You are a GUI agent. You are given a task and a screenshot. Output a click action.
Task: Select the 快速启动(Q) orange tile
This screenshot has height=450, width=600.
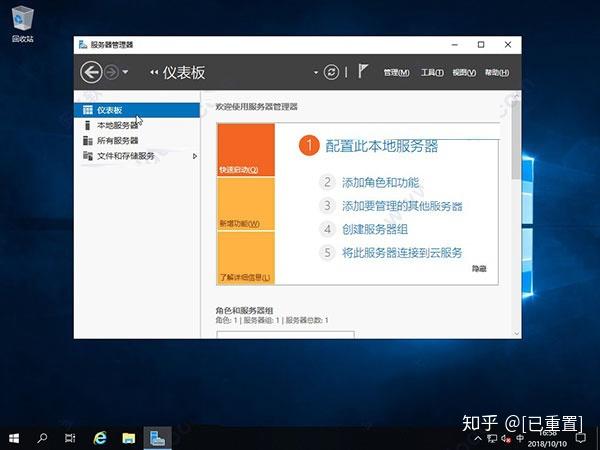point(246,150)
